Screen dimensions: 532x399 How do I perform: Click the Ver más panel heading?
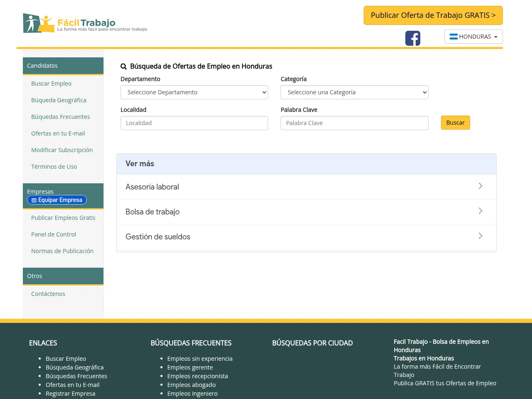coord(306,164)
